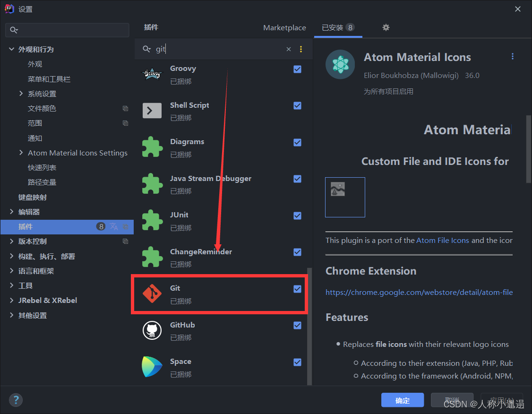The image size is (532, 414).
Task: Toggle the ChangeReminder checkbox
Action: [x=297, y=252]
